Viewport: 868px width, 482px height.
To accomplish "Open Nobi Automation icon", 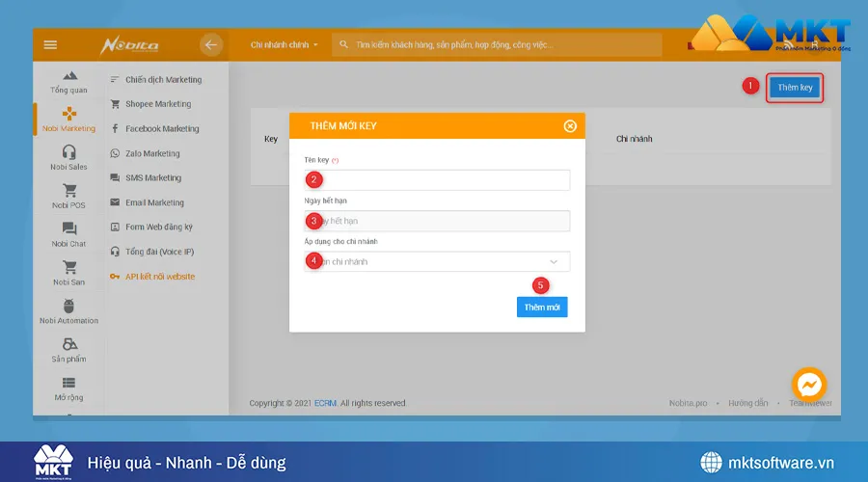I will pyautogui.click(x=68, y=306).
